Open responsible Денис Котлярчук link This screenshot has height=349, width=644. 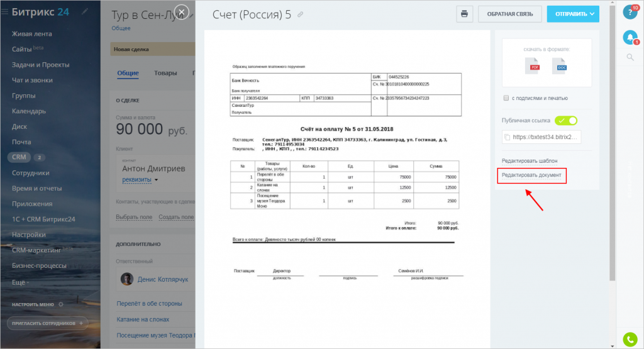coord(163,279)
